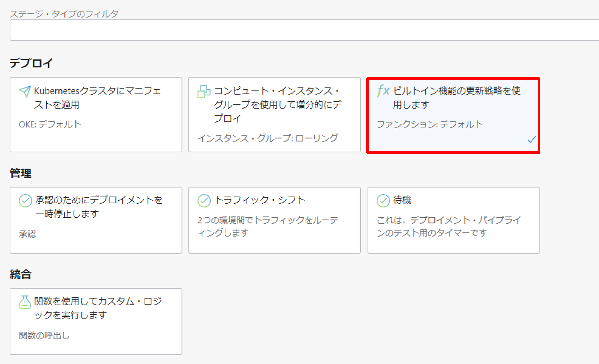Click the インスタンス・グループ: ローリング subtitle
Viewport: 599px width, 364px height.
(x=268, y=138)
